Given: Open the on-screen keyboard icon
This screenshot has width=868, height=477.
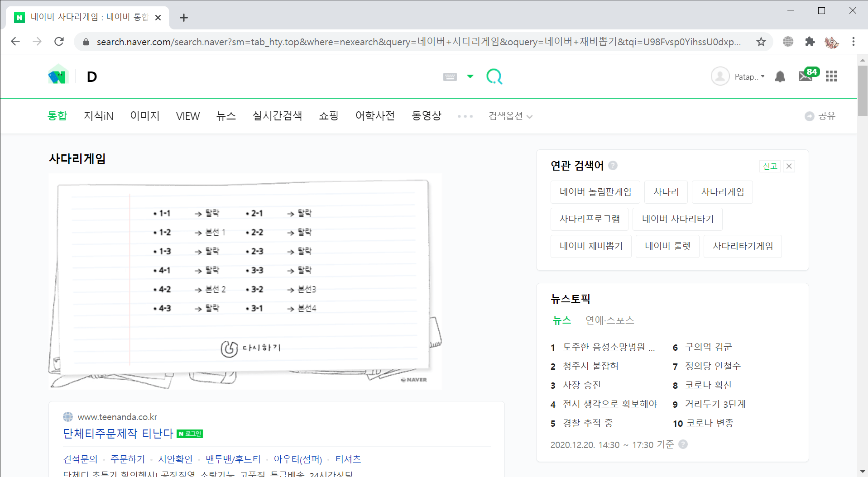Looking at the screenshot, I should (450, 77).
